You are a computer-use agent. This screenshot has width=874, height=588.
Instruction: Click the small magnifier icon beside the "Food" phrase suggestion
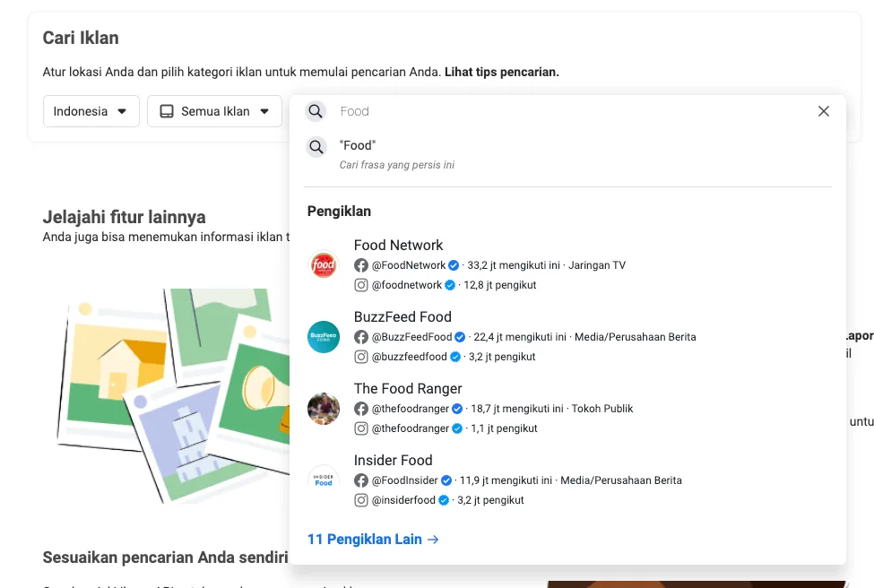[x=316, y=146]
